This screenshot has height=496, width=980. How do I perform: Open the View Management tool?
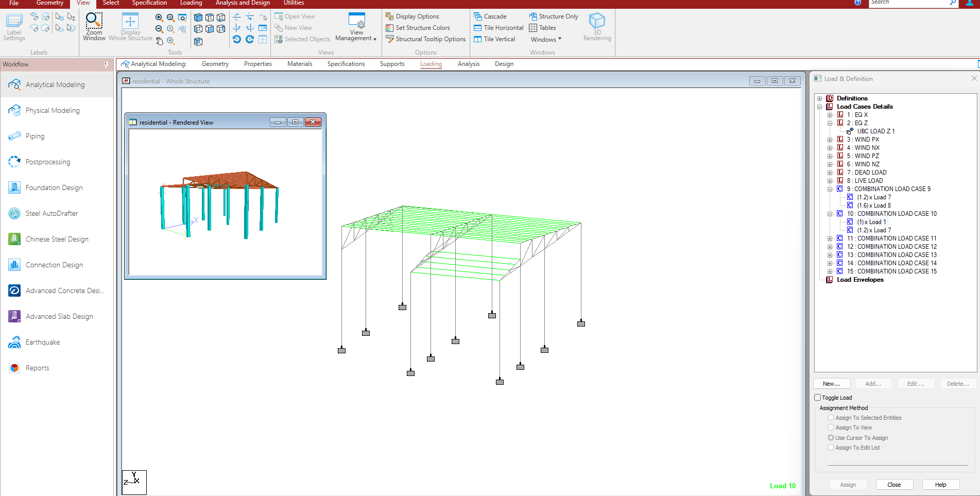coord(356,27)
